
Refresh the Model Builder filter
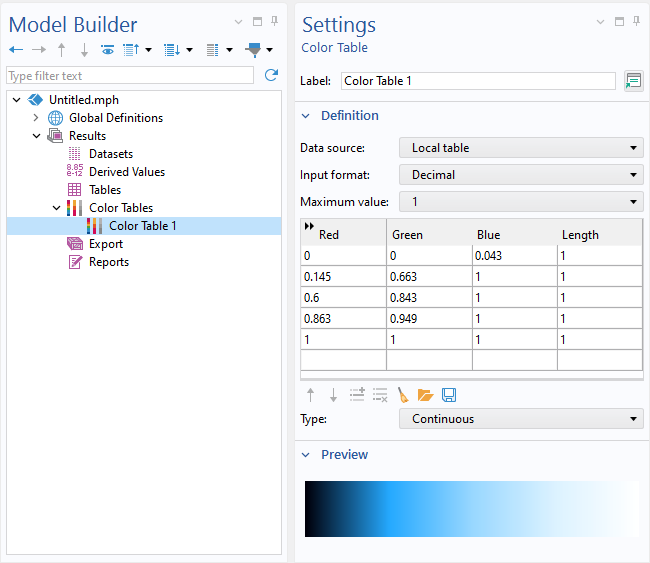point(271,75)
